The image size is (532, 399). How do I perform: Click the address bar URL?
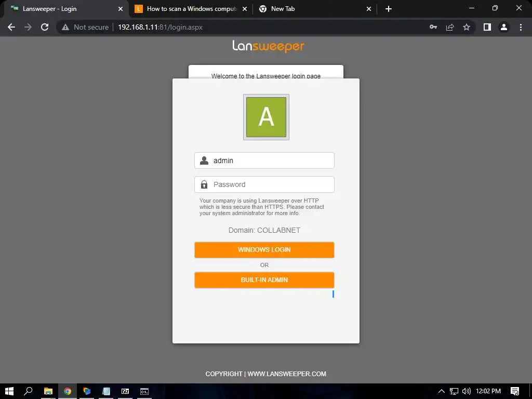click(160, 27)
